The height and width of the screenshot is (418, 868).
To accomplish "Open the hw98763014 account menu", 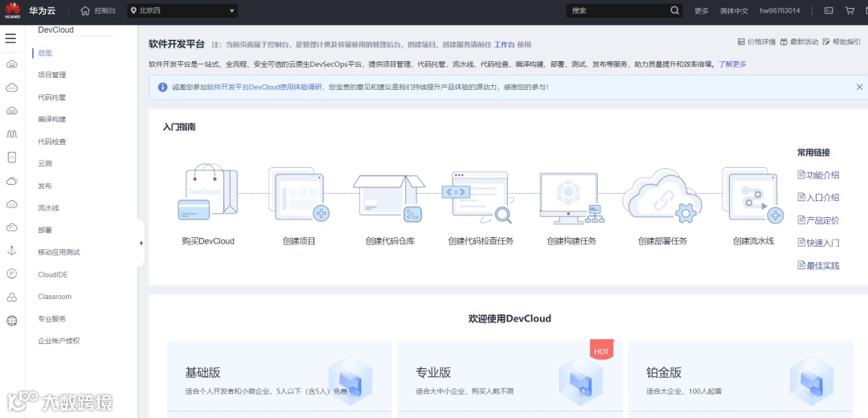I will click(x=780, y=10).
